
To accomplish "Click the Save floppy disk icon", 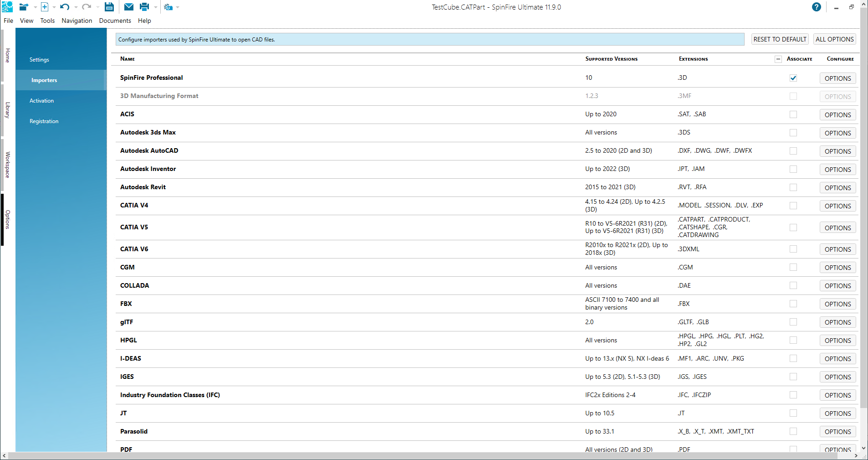I will [x=109, y=7].
